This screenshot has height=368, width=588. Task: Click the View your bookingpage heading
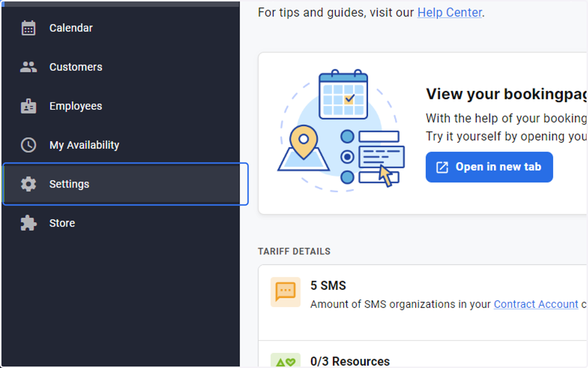pyautogui.click(x=507, y=94)
